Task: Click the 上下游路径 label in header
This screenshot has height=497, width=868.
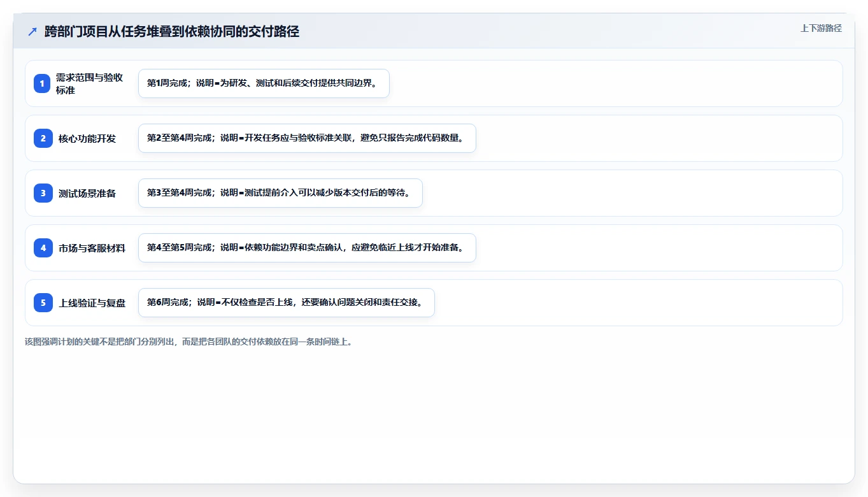Action: point(821,28)
